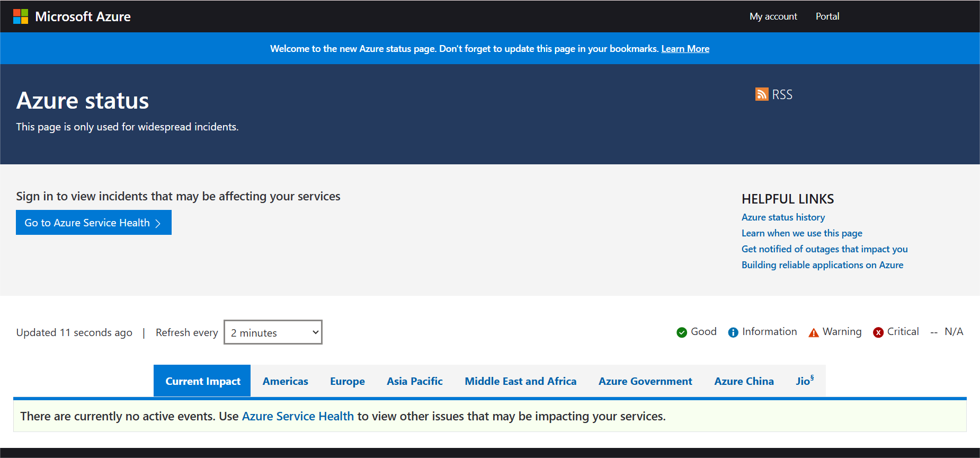This screenshot has width=980, height=458.
Task: Select the Azure Government tab
Action: [x=645, y=381]
